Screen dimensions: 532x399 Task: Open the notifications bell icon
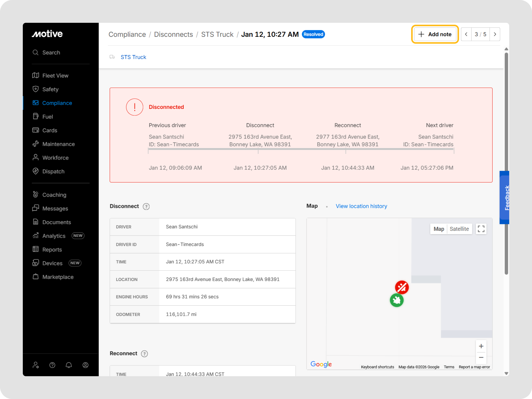[69, 365]
